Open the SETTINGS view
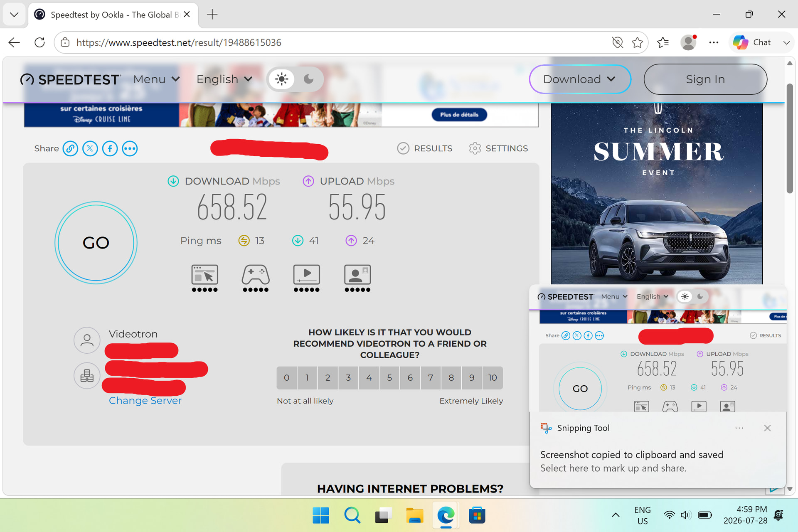 [x=498, y=148]
